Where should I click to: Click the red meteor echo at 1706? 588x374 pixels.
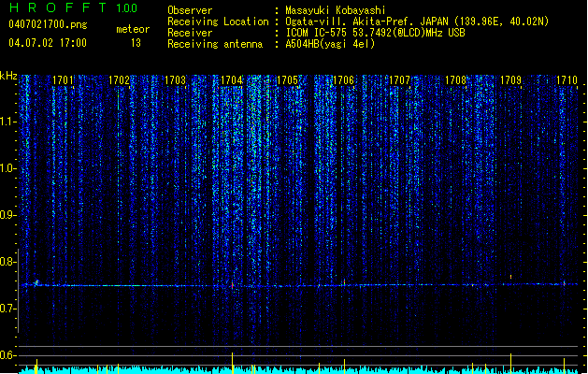(x=344, y=281)
